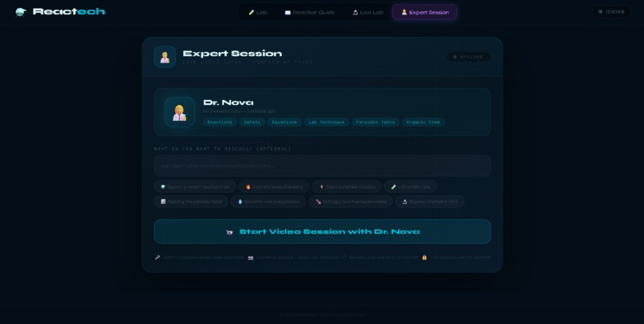Click the microscope icon on Live Lab tab
This screenshot has height=324, width=644.
356,12
